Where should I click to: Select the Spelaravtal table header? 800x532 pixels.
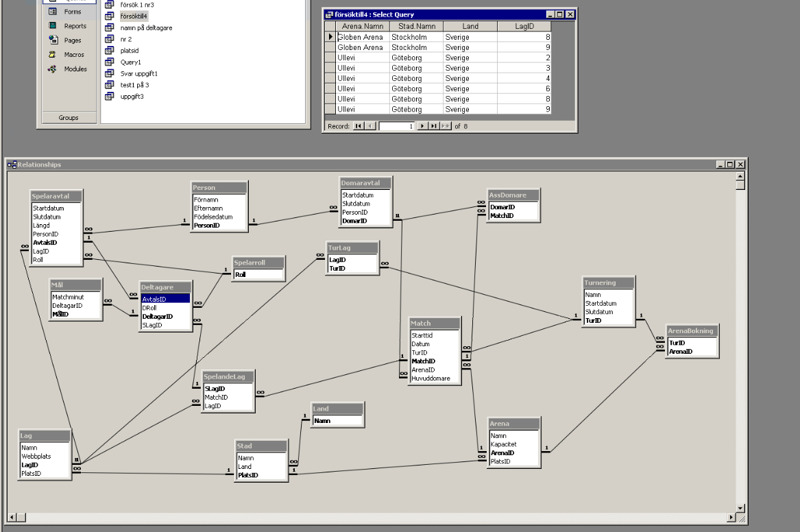(56, 196)
